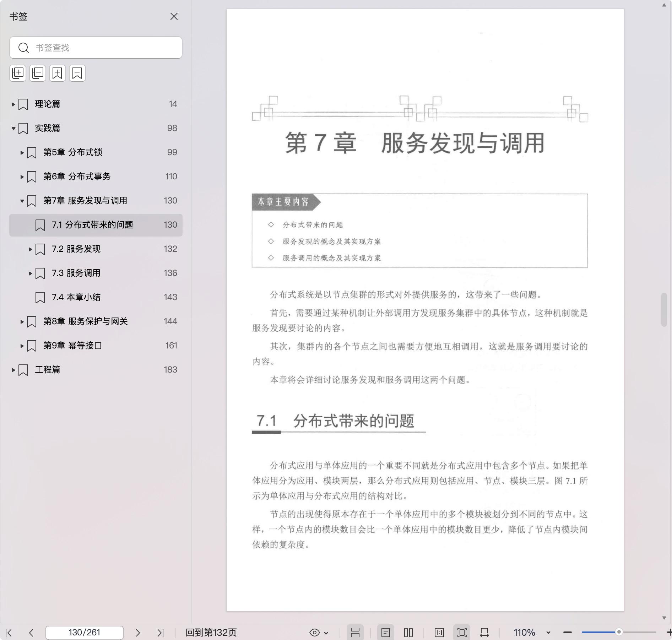Click the expand all bookmarks icon
672x640 pixels.
18,73
